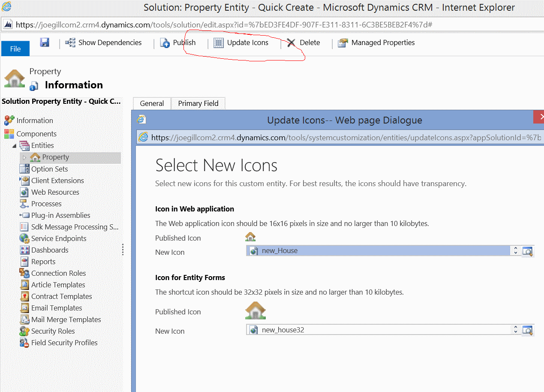Open Managed Properties via its toolbar icon
This screenshot has height=392, width=544.
[342, 42]
